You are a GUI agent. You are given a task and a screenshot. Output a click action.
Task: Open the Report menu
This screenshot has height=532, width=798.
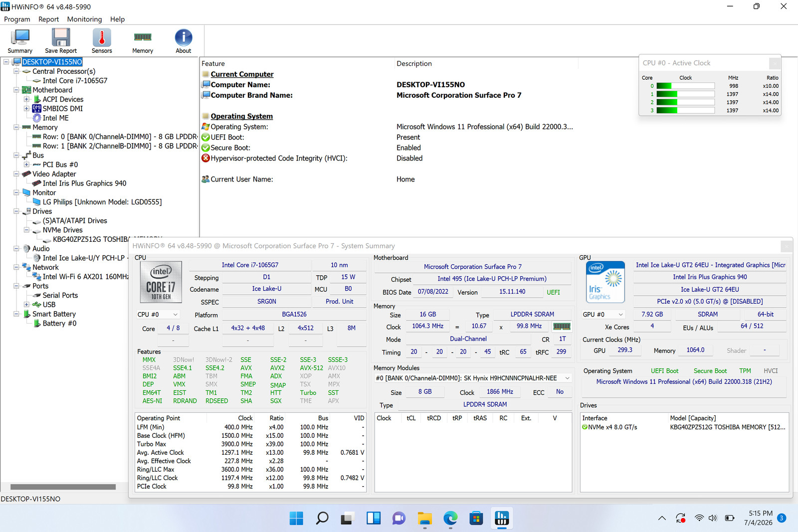click(x=48, y=19)
